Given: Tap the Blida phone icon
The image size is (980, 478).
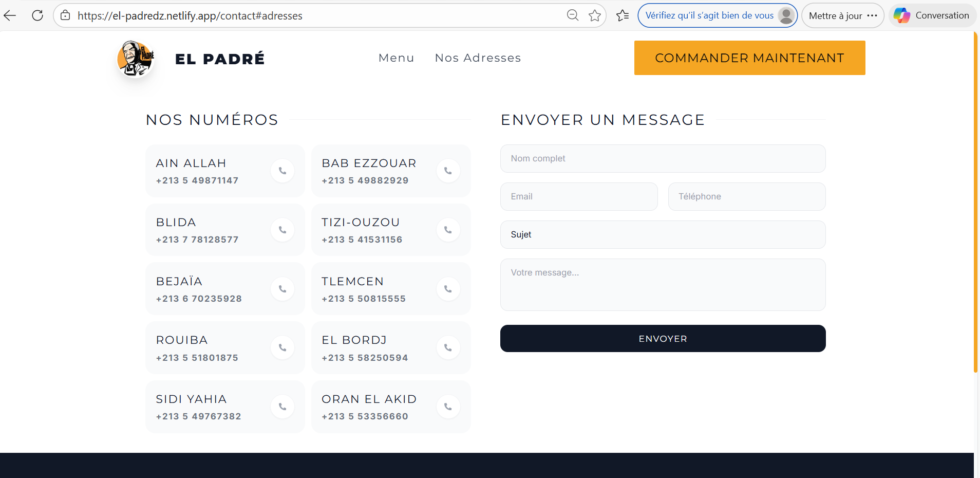Looking at the screenshot, I should [x=282, y=230].
